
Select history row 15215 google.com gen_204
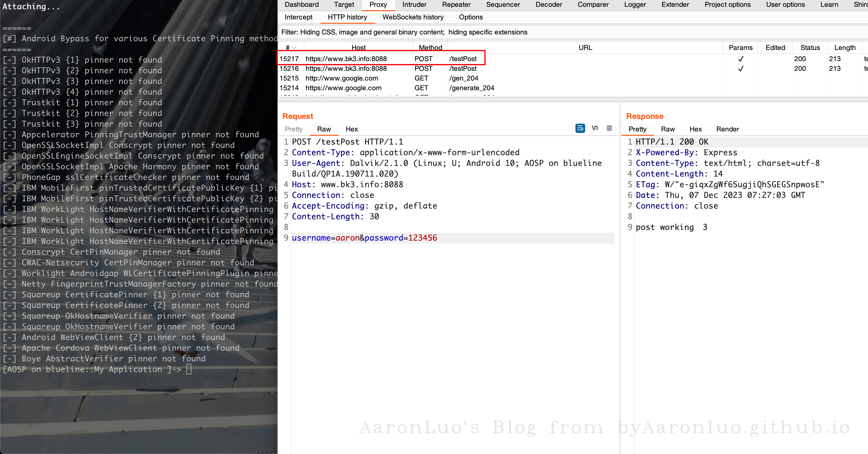pos(341,78)
